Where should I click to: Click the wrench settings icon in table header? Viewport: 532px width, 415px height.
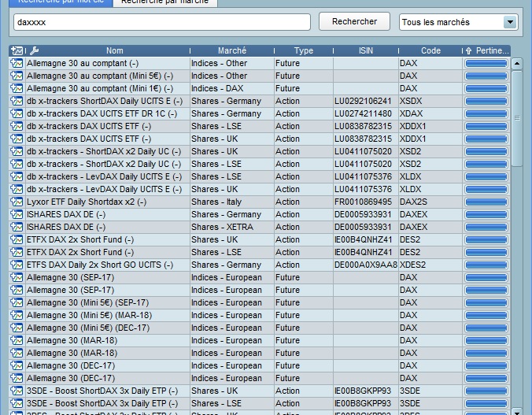[x=35, y=50]
